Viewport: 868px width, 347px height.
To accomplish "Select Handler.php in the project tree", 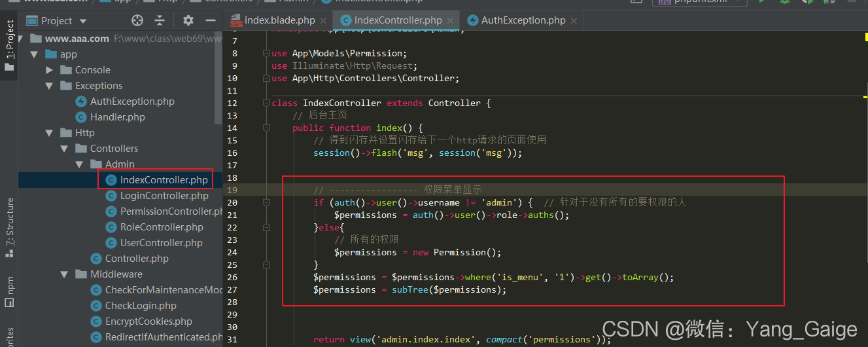I will click(x=118, y=117).
